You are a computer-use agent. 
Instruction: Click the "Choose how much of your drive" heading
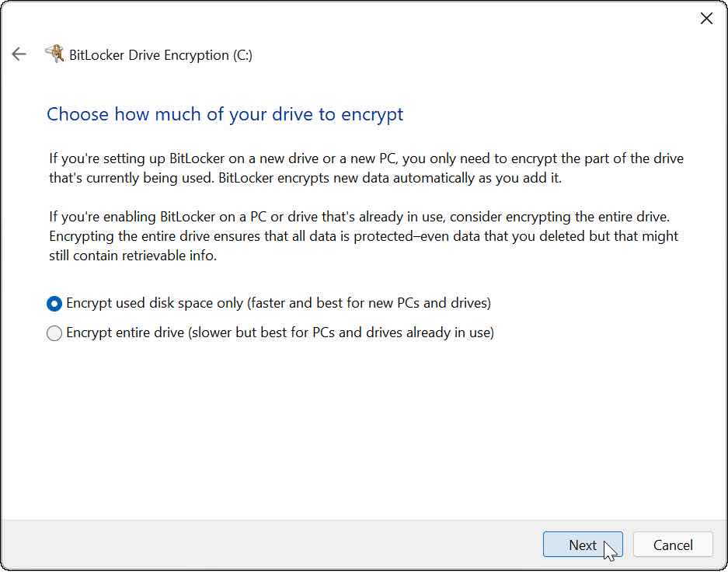click(225, 114)
